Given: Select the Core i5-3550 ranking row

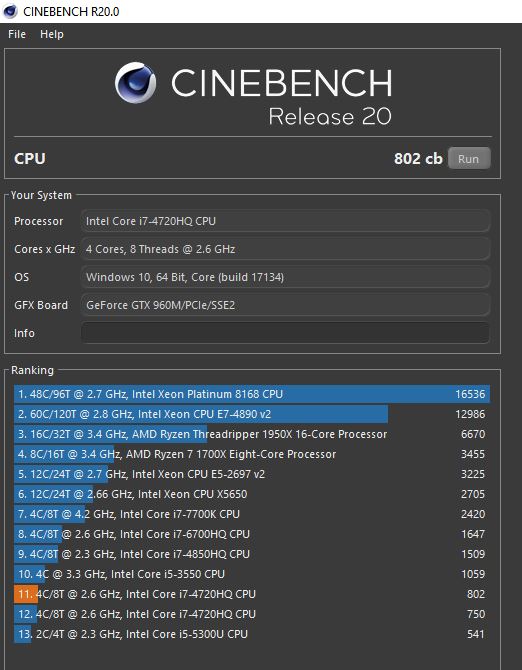Looking at the screenshot, I should coord(252,574).
